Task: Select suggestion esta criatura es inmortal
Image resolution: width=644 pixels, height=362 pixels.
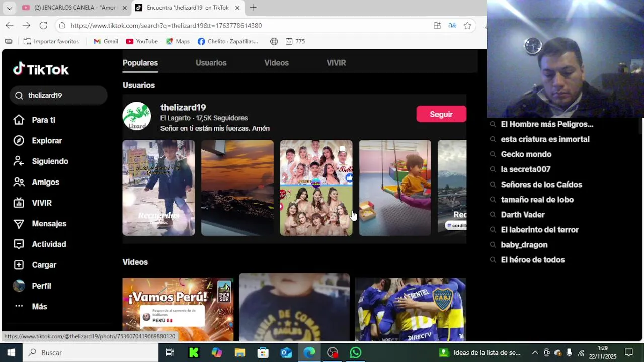Action: [545, 139]
